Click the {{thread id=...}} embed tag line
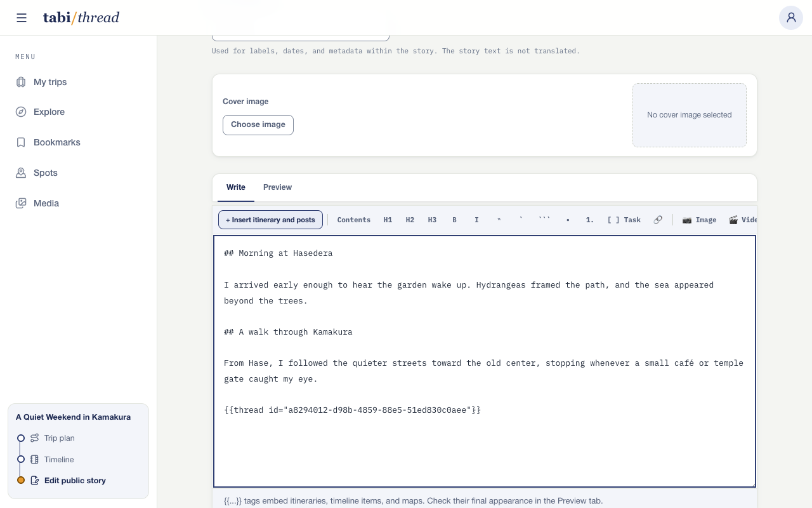Screen dimensions: 812x508 352,410
